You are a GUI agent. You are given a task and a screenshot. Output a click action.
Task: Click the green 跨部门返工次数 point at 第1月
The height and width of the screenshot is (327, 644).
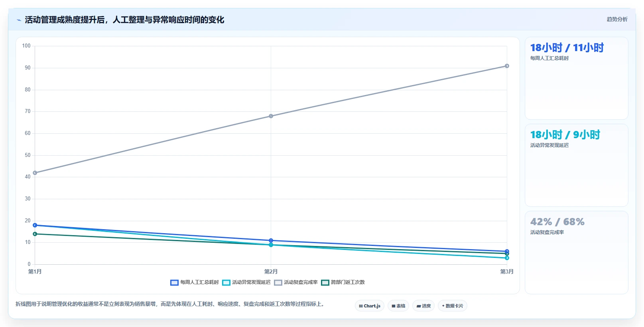click(35, 234)
